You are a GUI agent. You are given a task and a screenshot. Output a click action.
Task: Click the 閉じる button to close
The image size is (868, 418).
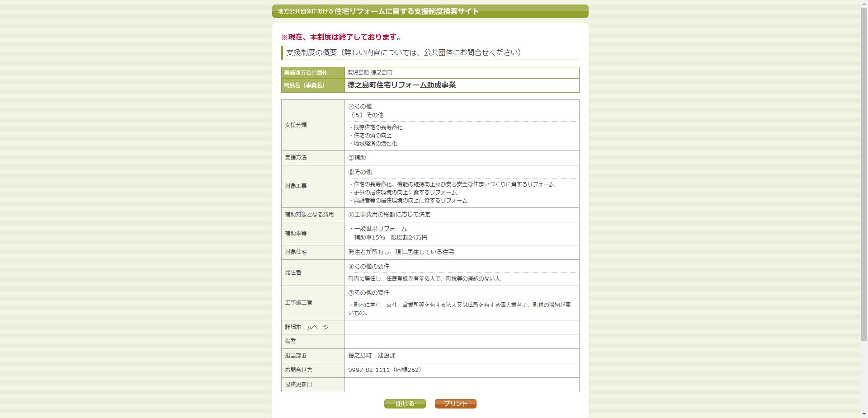coord(405,404)
